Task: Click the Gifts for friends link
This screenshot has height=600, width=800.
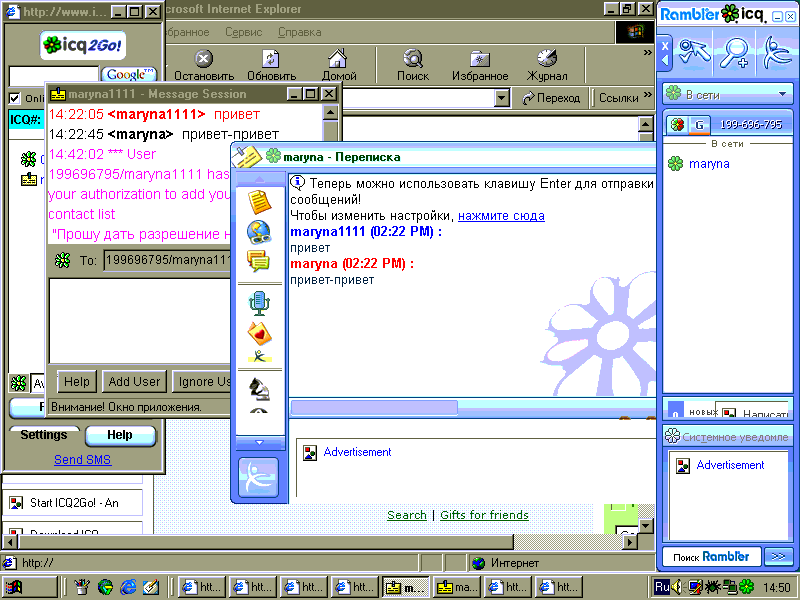Action: 484,515
